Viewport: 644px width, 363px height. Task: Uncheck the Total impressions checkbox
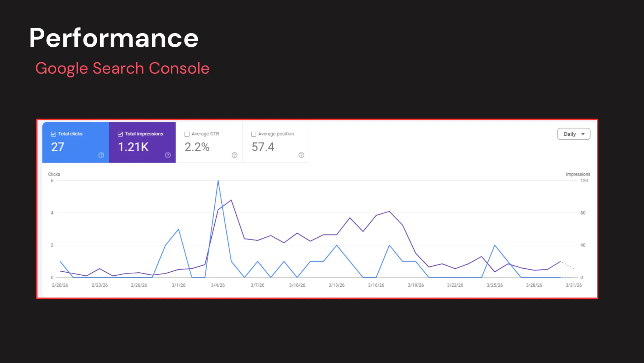pos(120,134)
